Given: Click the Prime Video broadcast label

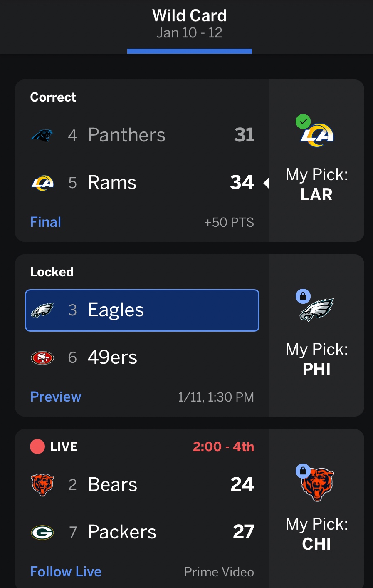Looking at the screenshot, I should (219, 572).
